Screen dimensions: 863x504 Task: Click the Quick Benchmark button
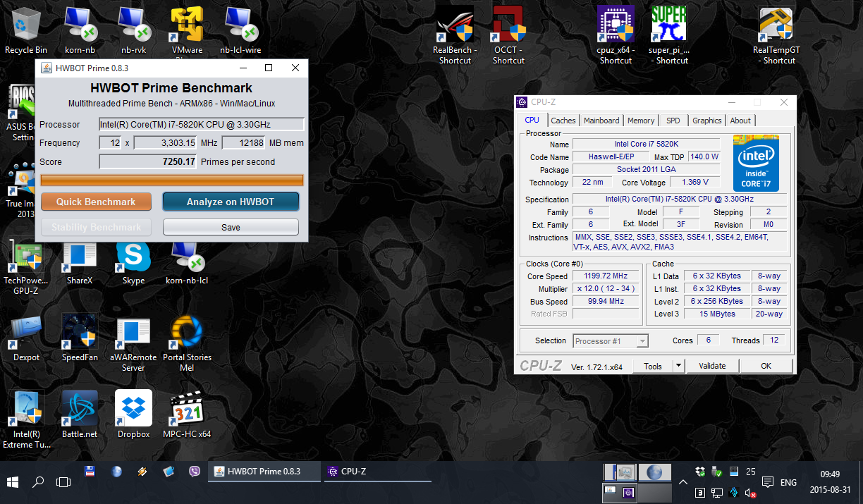pos(96,202)
